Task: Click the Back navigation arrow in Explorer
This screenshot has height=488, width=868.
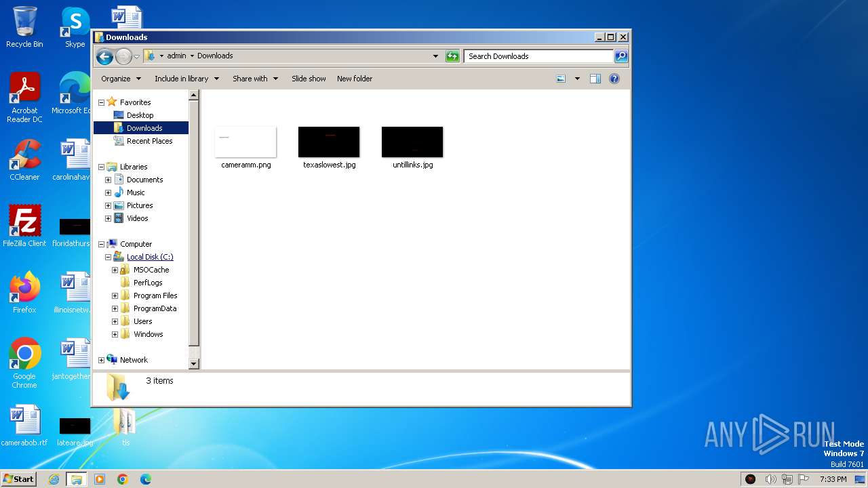Action: click(104, 56)
